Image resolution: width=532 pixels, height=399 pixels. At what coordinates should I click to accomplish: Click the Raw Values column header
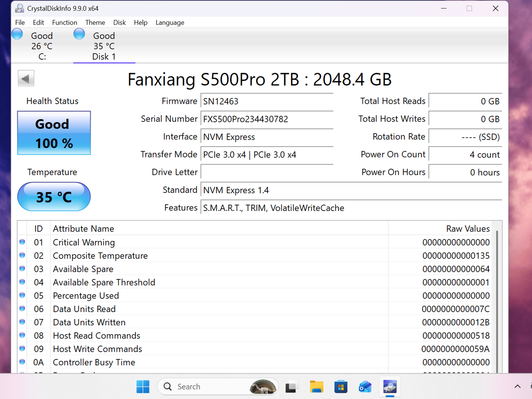coord(440,229)
